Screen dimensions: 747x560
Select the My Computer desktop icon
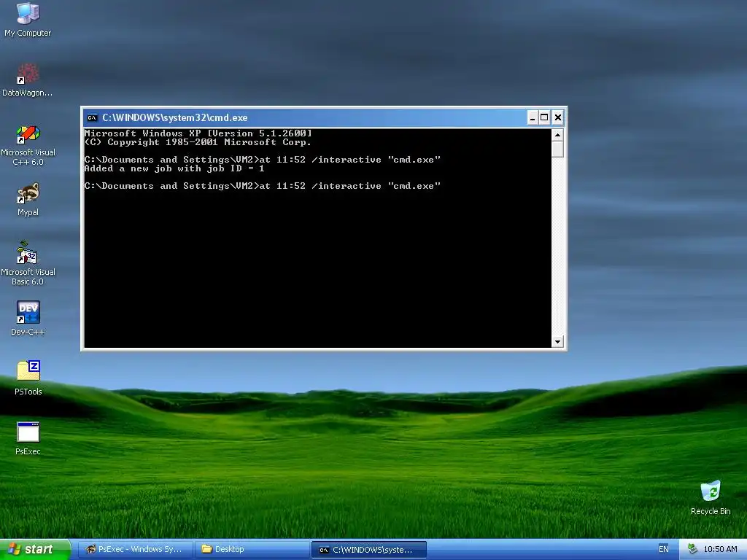point(28,19)
